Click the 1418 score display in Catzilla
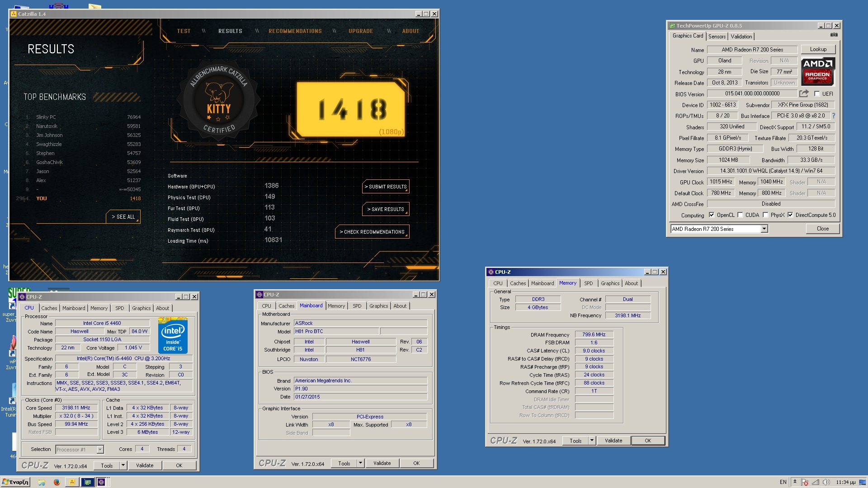 [x=352, y=109]
